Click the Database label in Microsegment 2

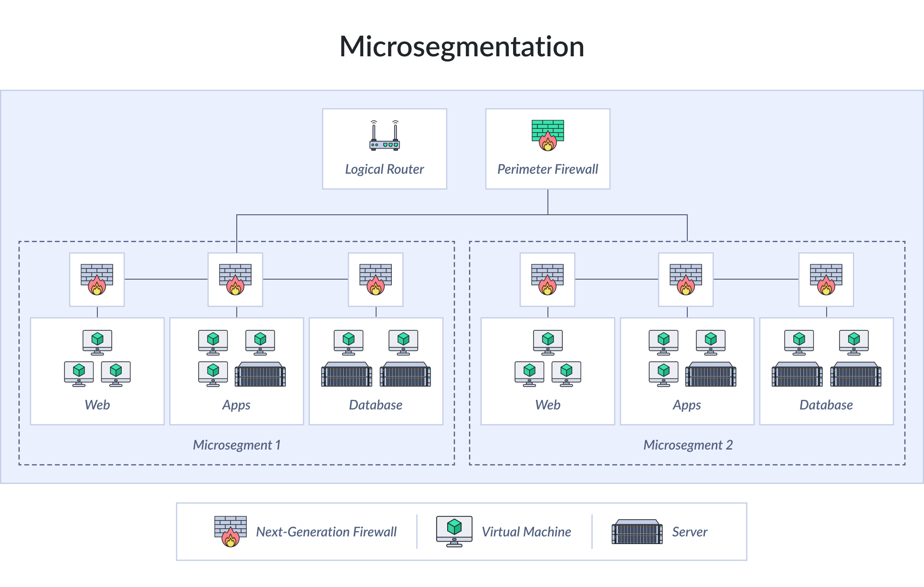826,405
